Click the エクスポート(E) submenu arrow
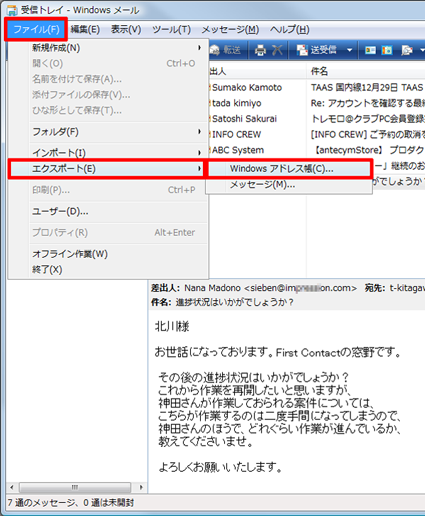The width and height of the screenshot is (425, 516). [199, 169]
